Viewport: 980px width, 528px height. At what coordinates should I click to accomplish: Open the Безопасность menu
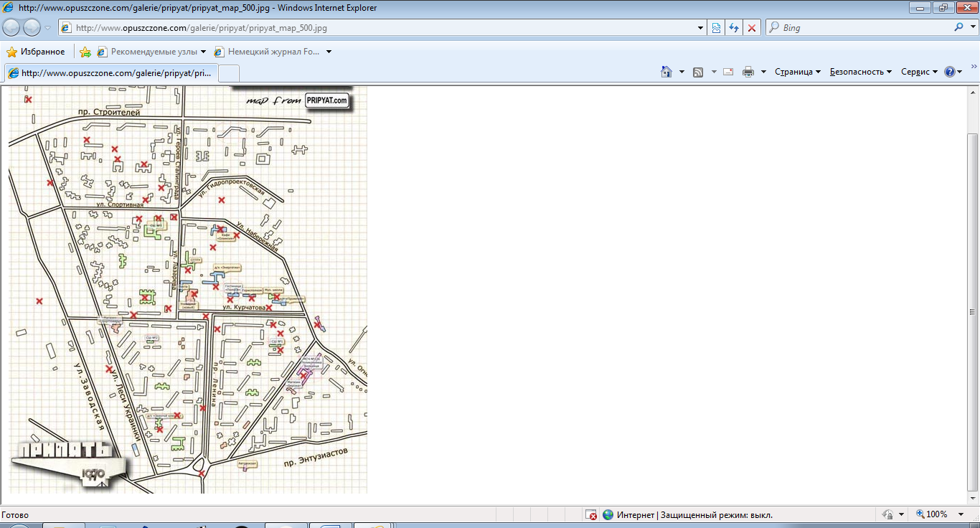860,72
